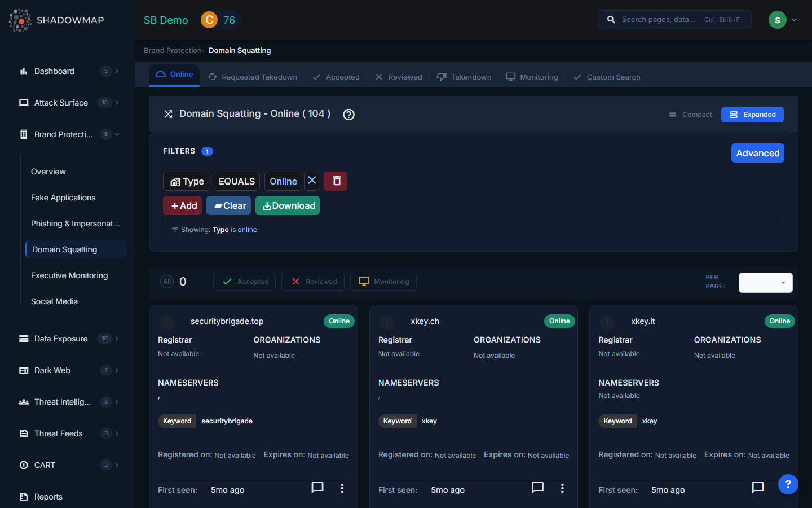812x508 pixels.
Task: Switch to Compact view
Action: (x=690, y=115)
